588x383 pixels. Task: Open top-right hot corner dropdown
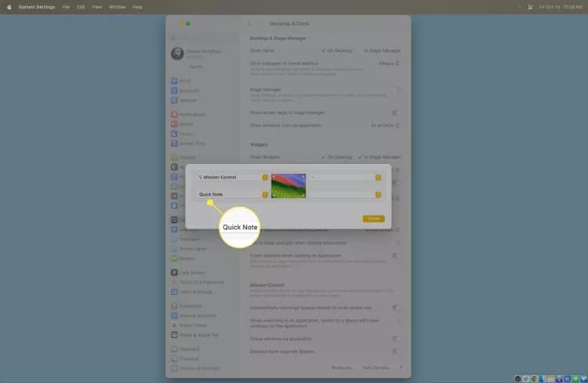(346, 177)
